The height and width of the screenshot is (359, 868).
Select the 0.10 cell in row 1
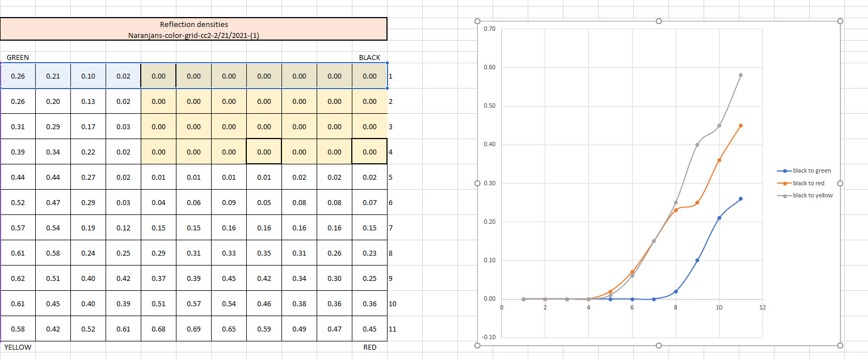tap(88, 76)
